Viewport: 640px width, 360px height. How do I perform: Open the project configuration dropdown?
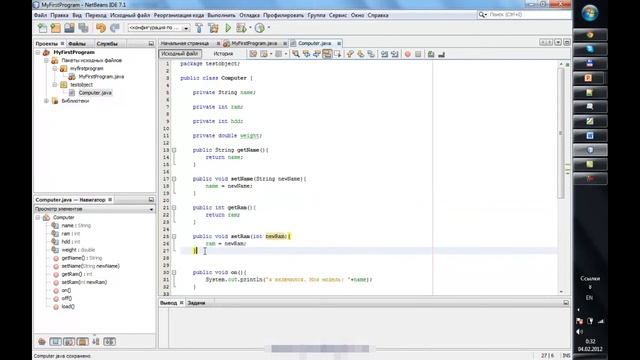point(186,28)
